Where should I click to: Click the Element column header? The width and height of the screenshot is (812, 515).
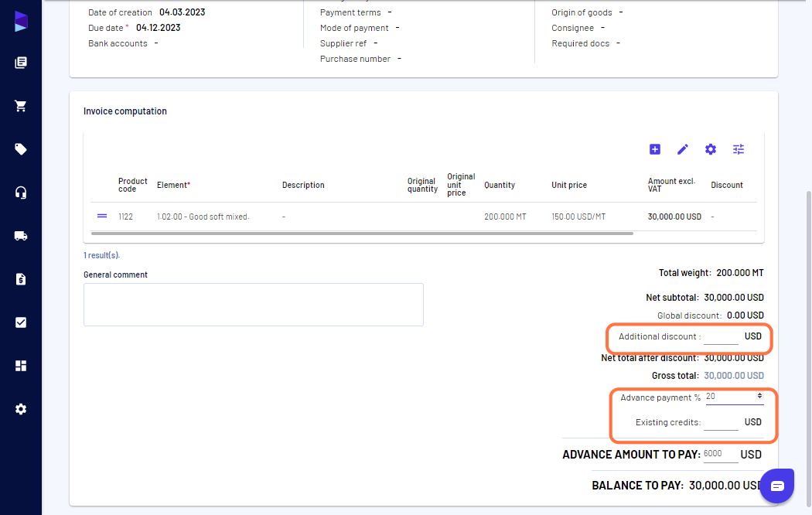pyautogui.click(x=173, y=186)
